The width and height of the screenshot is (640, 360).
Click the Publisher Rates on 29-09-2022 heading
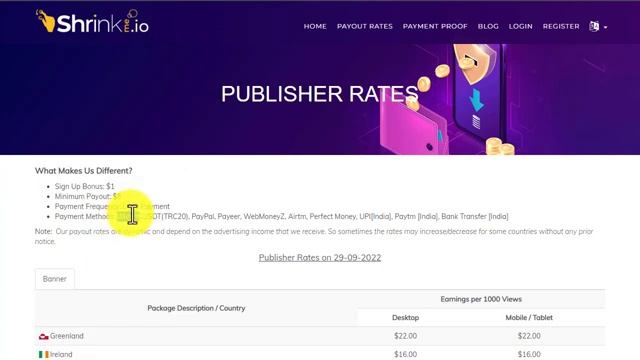coord(320,258)
